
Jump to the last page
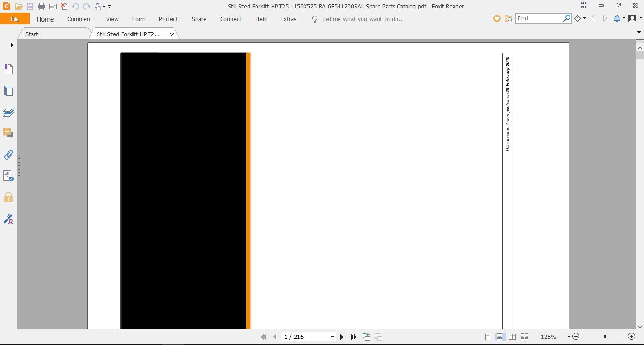click(354, 337)
